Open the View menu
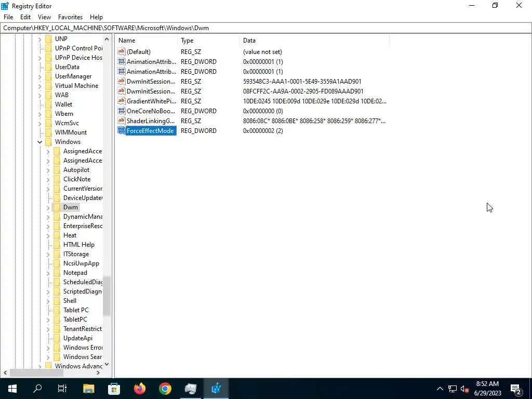This screenshot has width=532, height=399. (x=44, y=17)
